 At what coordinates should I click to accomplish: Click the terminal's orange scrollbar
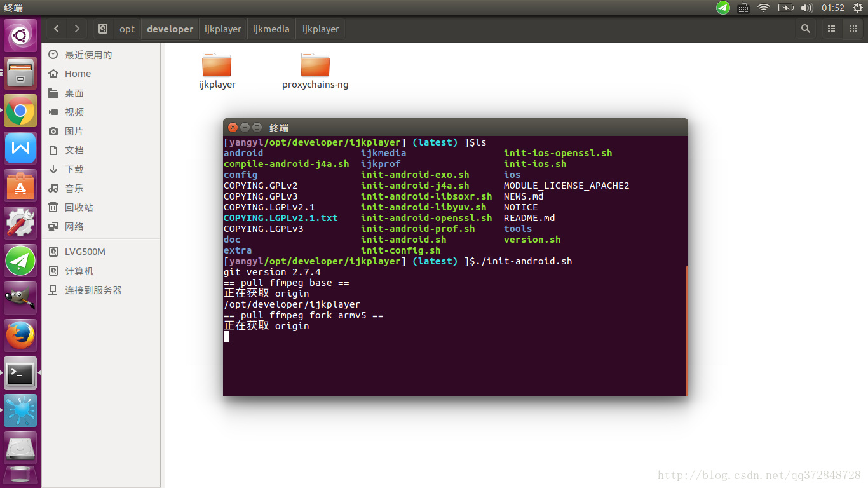pyautogui.click(x=686, y=330)
